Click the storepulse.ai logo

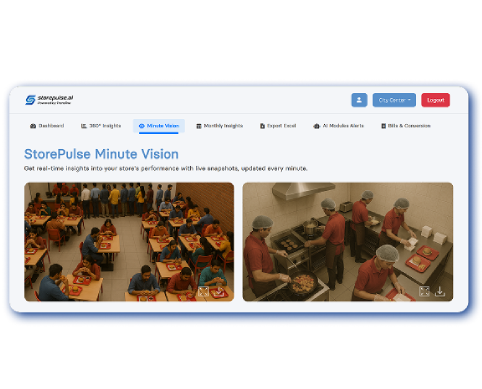[x=49, y=100]
